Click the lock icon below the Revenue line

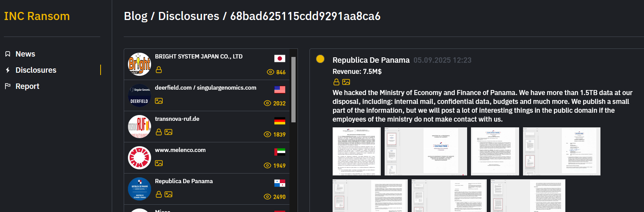[336, 82]
